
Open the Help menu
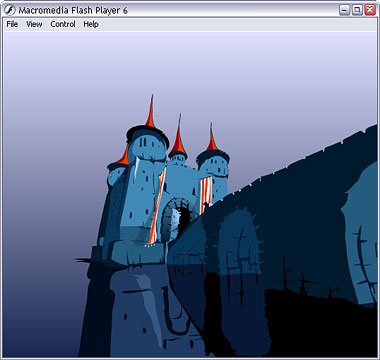(x=91, y=24)
